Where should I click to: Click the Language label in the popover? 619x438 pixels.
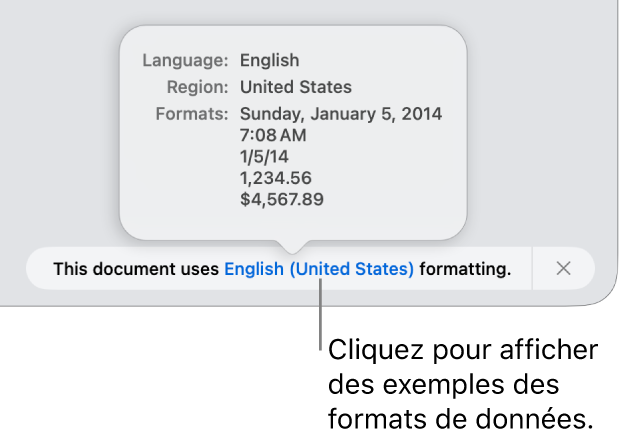tap(186, 60)
